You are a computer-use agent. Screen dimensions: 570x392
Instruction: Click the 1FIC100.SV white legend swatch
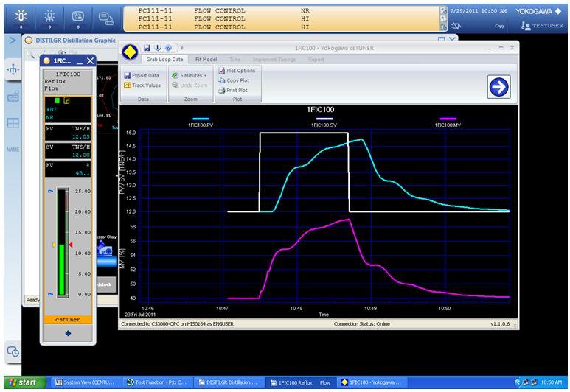(324, 119)
